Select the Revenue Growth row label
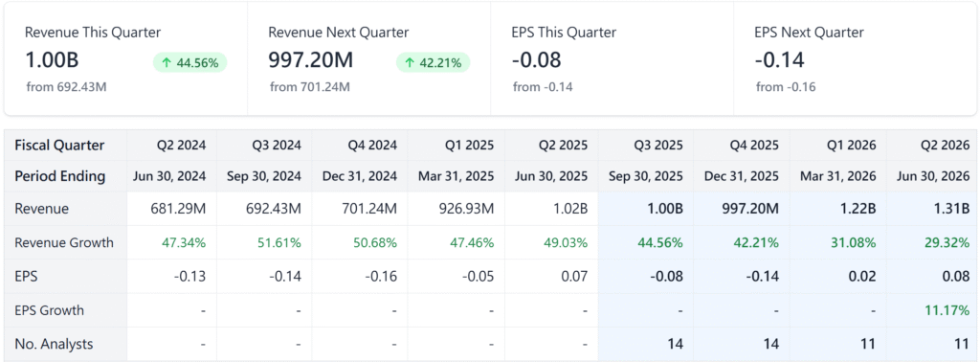980x362 pixels. coord(64,242)
